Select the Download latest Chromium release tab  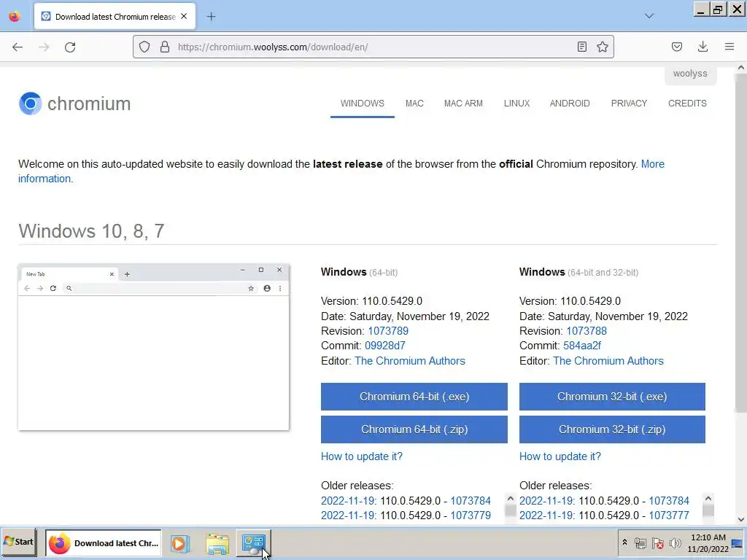[115, 17]
